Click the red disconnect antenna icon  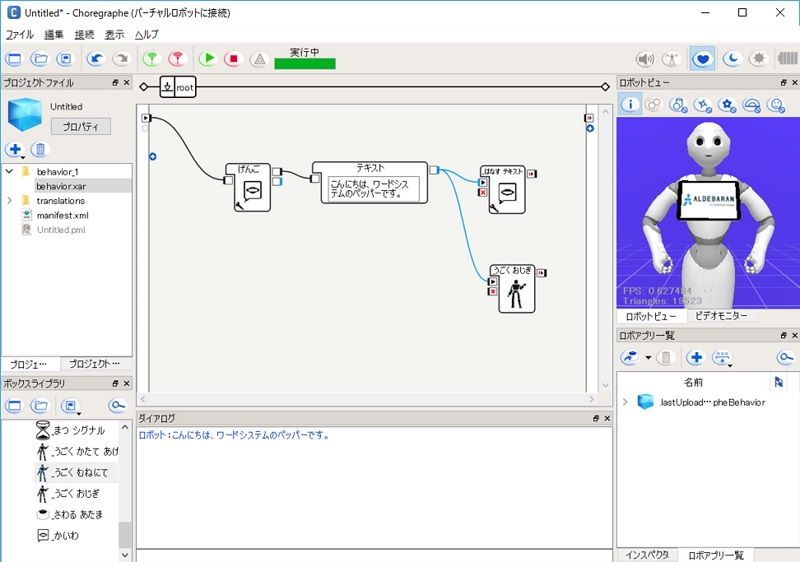[x=176, y=59]
